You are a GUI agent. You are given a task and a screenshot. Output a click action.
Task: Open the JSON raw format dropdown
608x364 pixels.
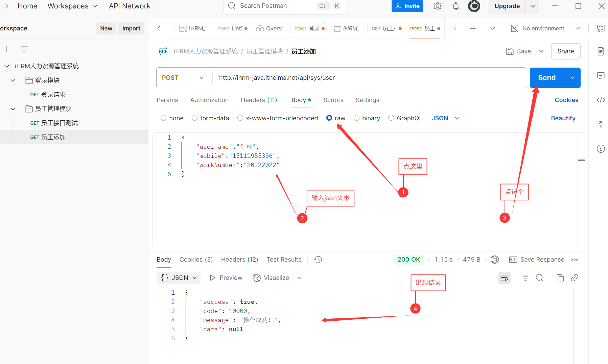(445, 118)
